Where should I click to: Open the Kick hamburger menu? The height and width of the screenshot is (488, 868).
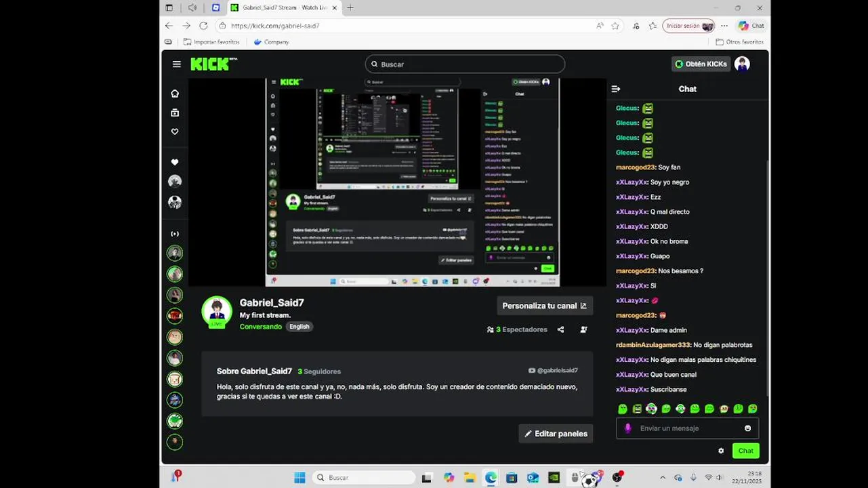pos(177,64)
